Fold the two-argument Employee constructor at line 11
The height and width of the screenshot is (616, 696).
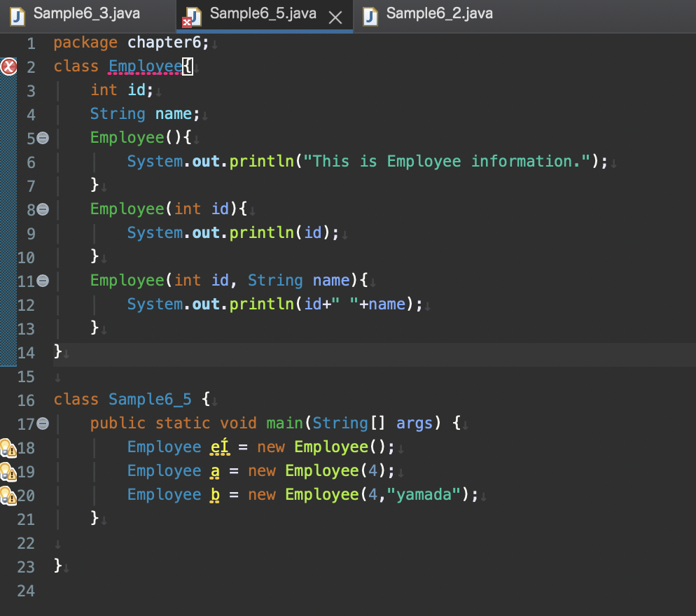[x=43, y=281]
